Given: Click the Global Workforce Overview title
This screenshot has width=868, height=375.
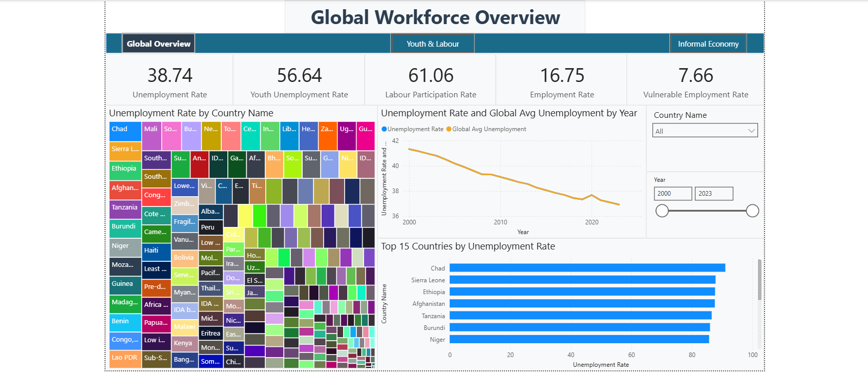Looking at the screenshot, I should pos(435,17).
